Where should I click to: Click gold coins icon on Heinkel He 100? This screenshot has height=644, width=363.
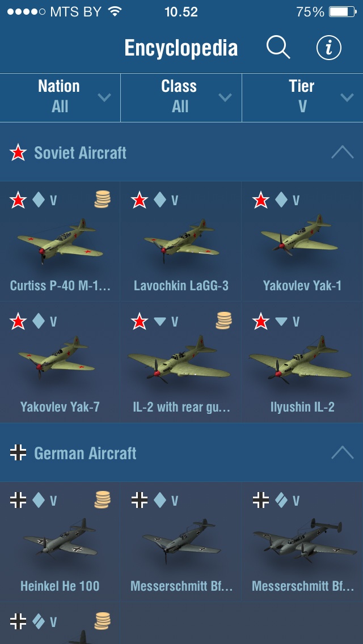click(102, 500)
